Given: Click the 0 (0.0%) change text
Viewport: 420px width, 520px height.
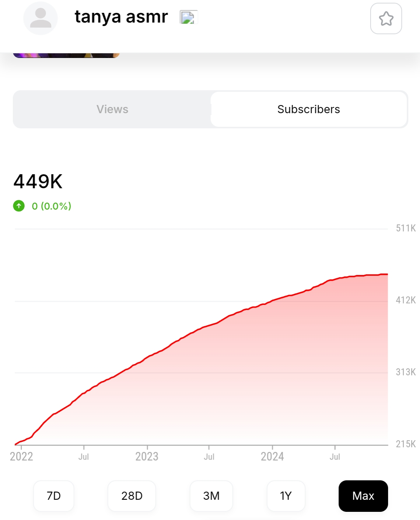Looking at the screenshot, I should pyautogui.click(x=52, y=206).
